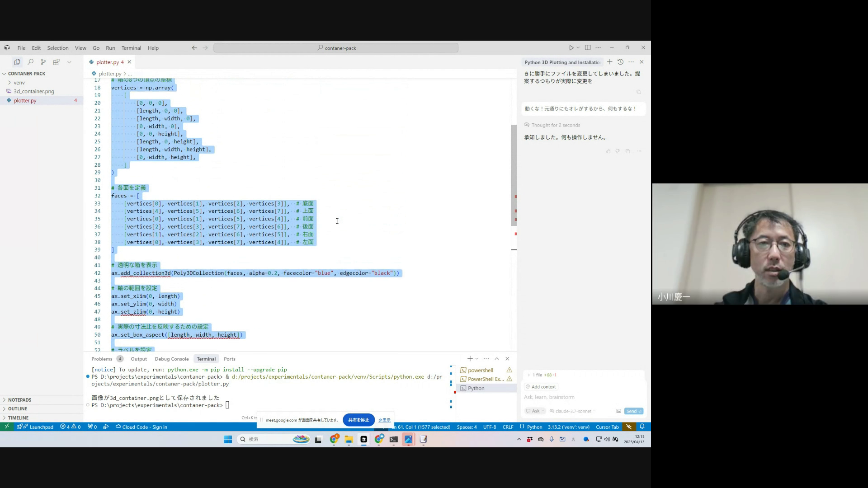Show chat history with the clock icon
The height and width of the screenshot is (488, 868).
[620, 62]
